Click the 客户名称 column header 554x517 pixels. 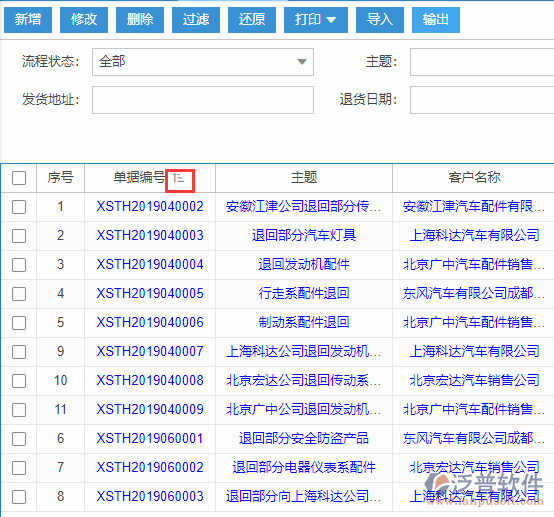[x=473, y=178]
